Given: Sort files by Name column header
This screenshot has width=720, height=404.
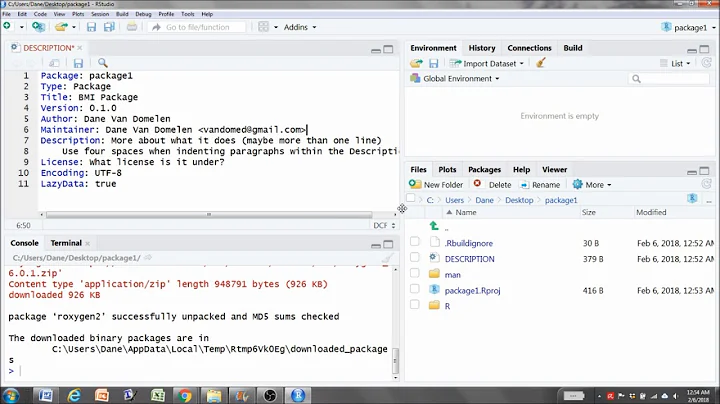Looking at the screenshot, I should pos(465,212).
